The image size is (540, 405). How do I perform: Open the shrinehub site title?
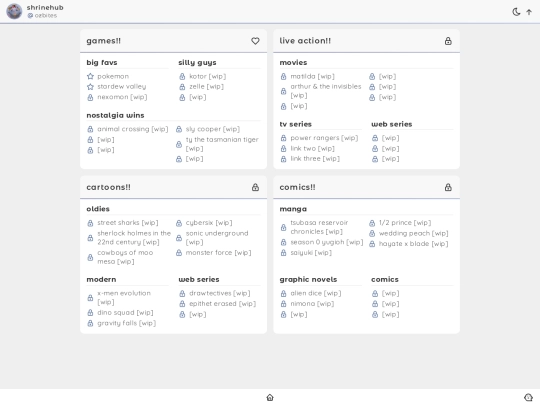coord(45,7)
